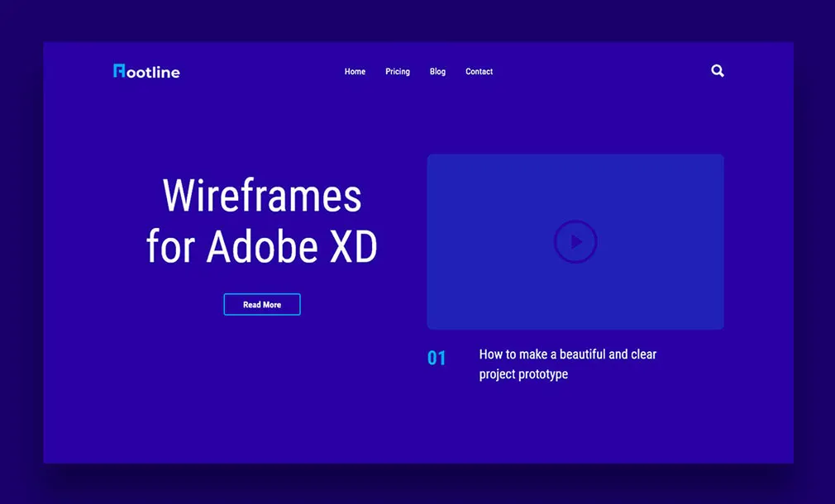Viewport: 835px width, 504px height.
Task: Open the Blog menu item
Action: [437, 71]
